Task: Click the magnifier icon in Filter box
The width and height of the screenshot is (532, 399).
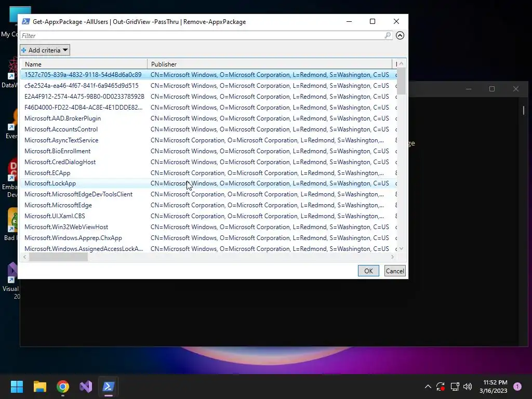Action: click(388, 35)
